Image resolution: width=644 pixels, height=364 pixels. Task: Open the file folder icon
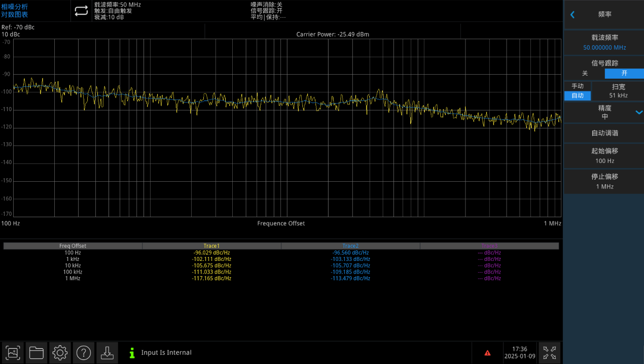(37, 352)
